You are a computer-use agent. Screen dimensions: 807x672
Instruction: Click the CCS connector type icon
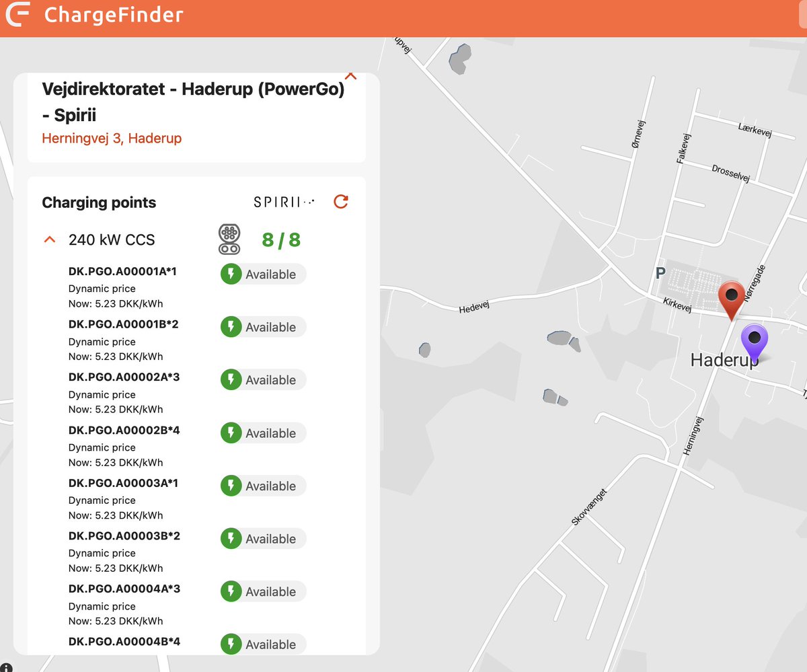pos(229,239)
